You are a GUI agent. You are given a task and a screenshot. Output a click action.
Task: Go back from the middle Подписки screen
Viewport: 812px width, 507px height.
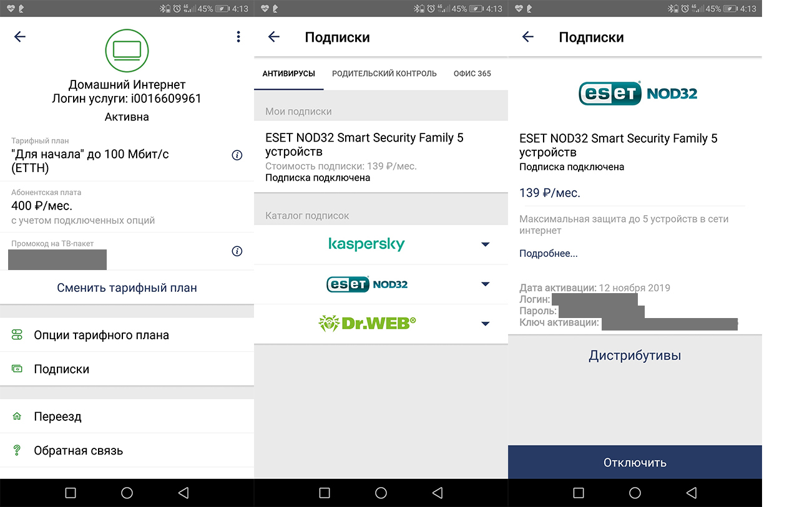click(x=274, y=37)
